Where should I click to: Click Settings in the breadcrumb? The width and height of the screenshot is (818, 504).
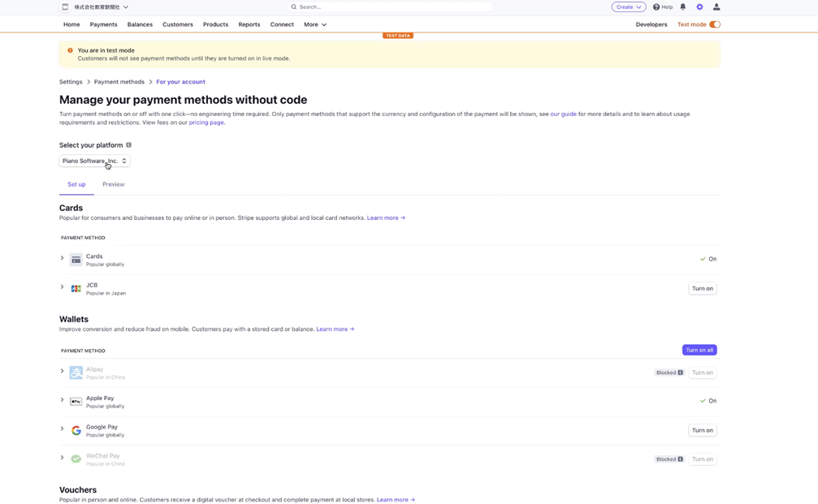[x=71, y=82]
